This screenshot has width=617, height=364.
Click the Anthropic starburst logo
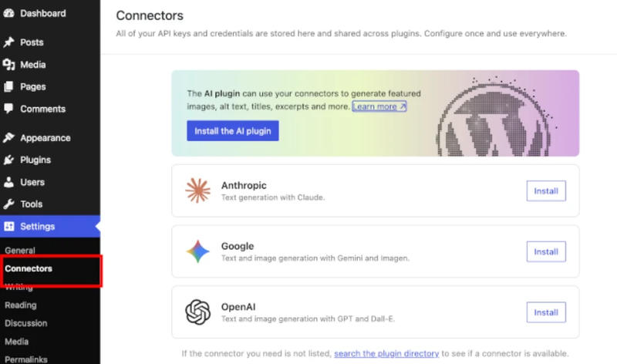click(x=198, y=190)
